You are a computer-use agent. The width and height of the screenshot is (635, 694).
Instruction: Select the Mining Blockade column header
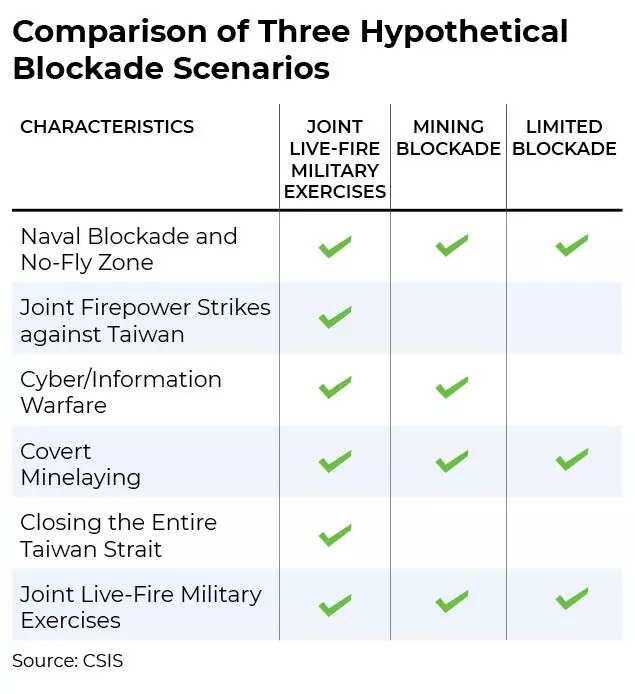pyautogui.click(x=448, y=138)
